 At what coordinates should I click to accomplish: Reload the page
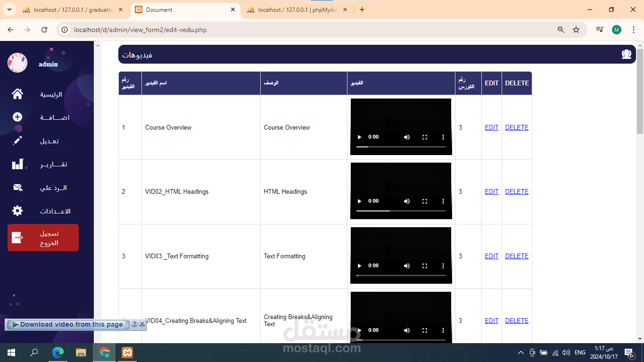pos(44,30)
